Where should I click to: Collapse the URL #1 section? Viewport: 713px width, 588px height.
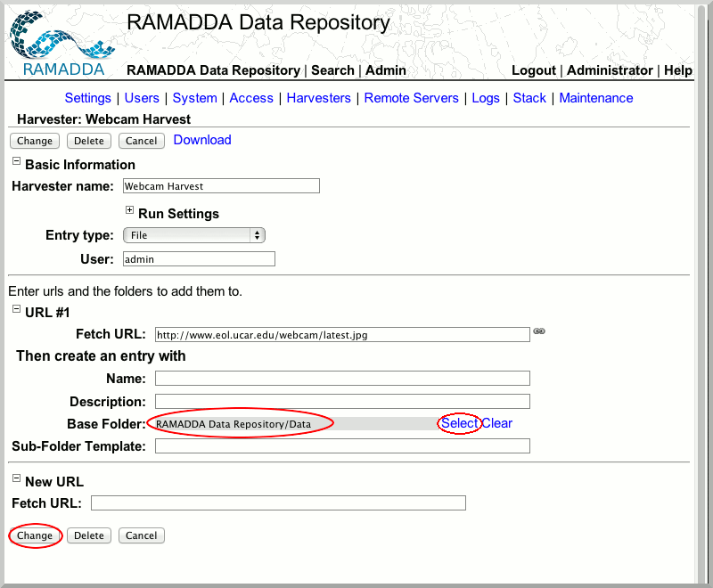point(16,309)
